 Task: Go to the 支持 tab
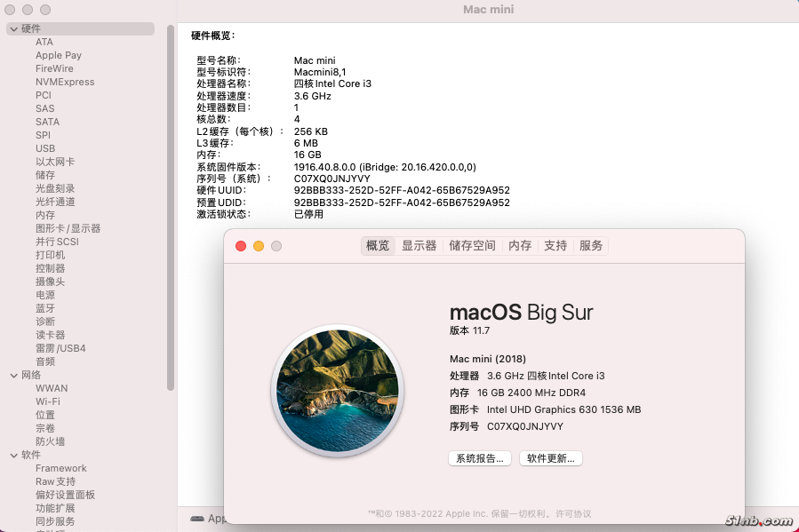coord(555,246)
